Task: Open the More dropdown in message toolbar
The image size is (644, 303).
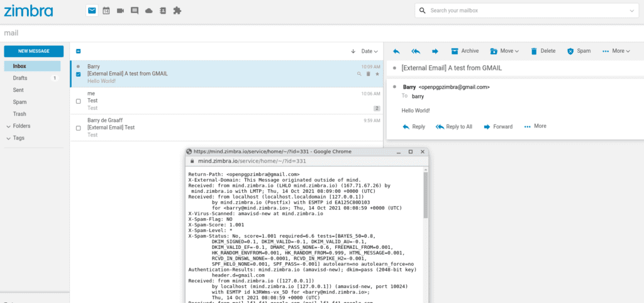Action: [616, 51]
